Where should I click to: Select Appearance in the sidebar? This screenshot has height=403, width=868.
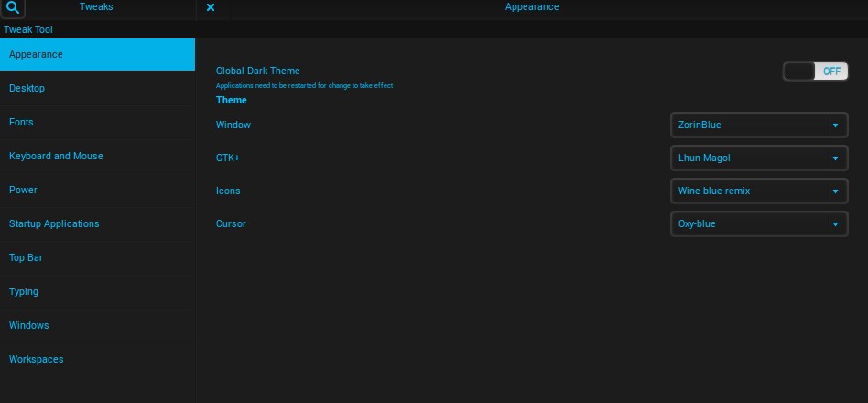[x=97, y=55]
